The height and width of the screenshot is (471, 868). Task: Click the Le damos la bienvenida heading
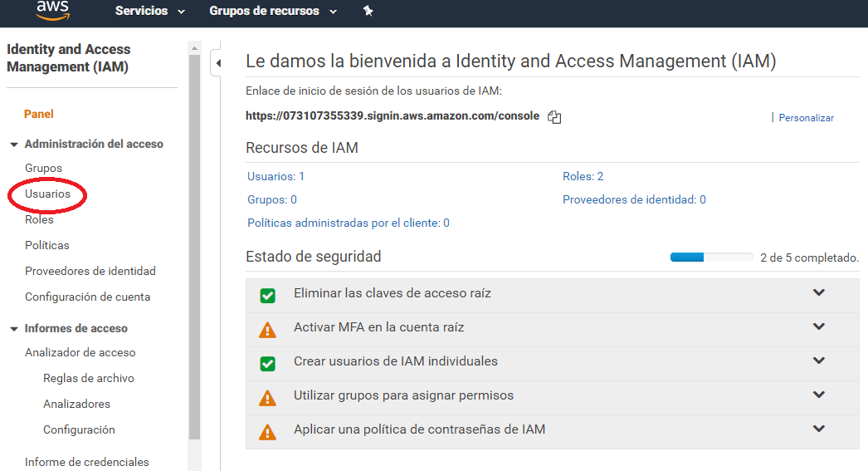tap(510, 61)
